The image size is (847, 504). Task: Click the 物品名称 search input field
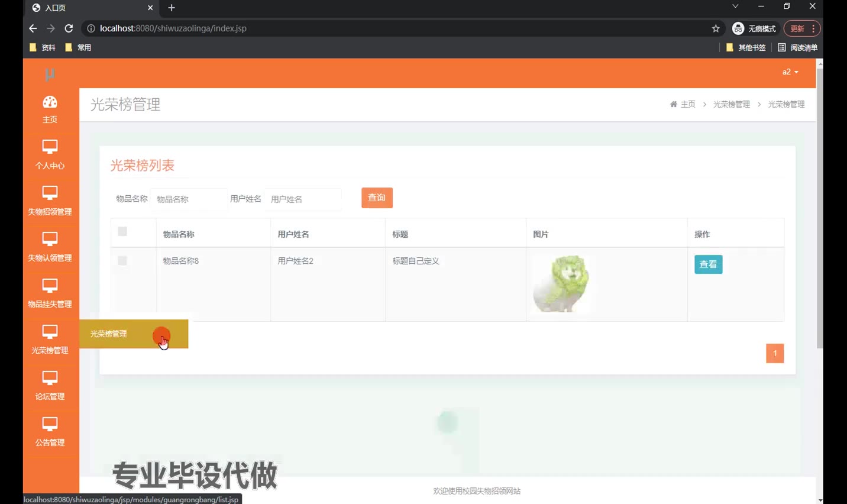(x=188, y=199)
